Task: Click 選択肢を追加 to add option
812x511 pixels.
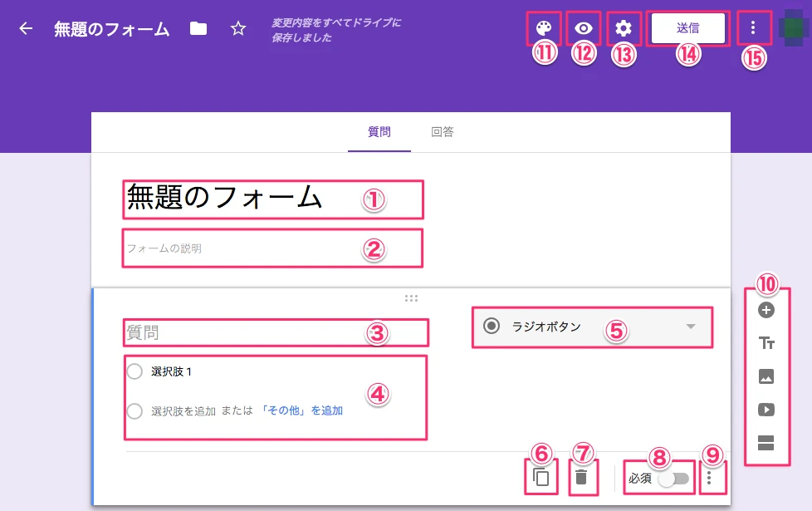Action: coord(183,411)
